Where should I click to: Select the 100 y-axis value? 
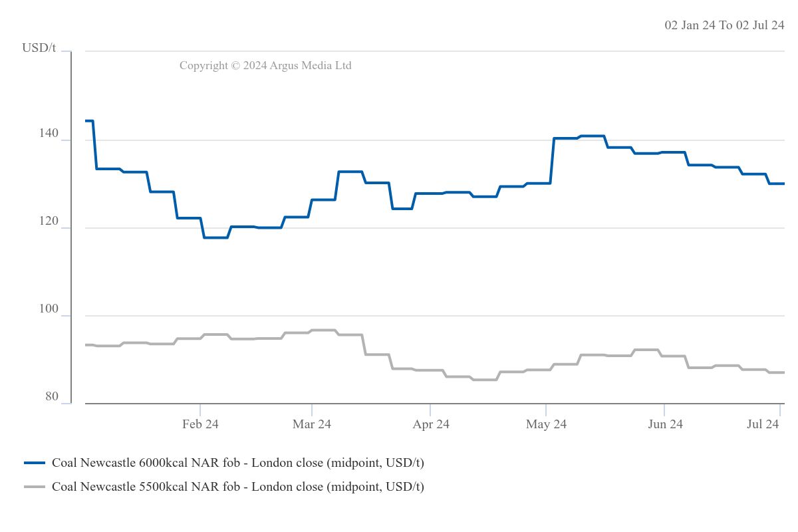49,309
